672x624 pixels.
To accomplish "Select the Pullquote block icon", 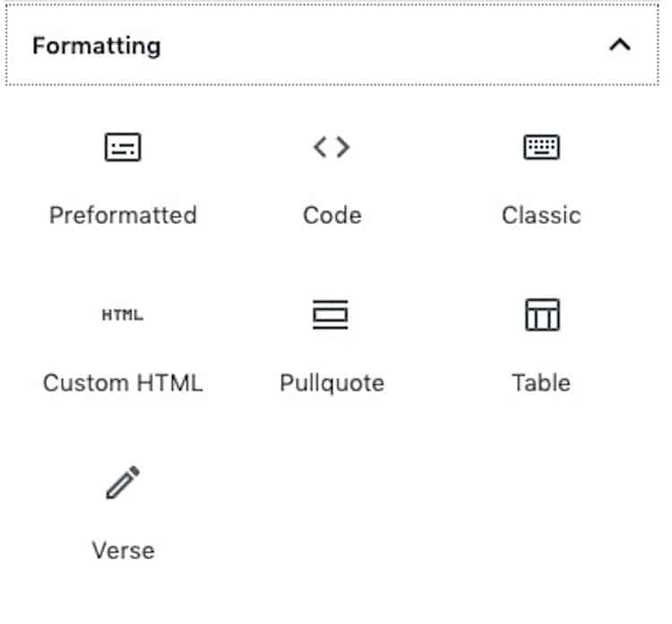I will (331, 315).
